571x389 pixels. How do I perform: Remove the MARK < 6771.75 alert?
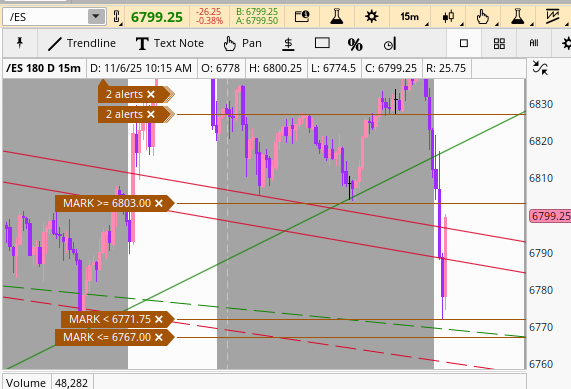(x=159, y=319)
